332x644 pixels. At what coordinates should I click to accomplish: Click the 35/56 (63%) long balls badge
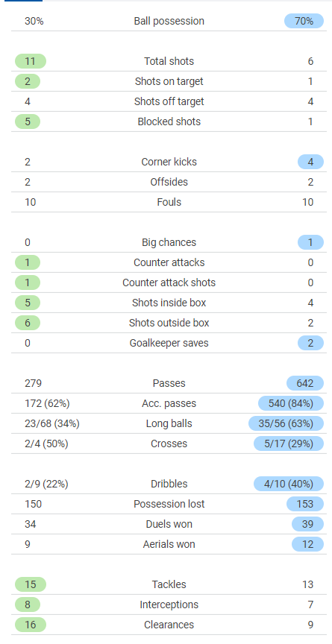tap(286, 423)
